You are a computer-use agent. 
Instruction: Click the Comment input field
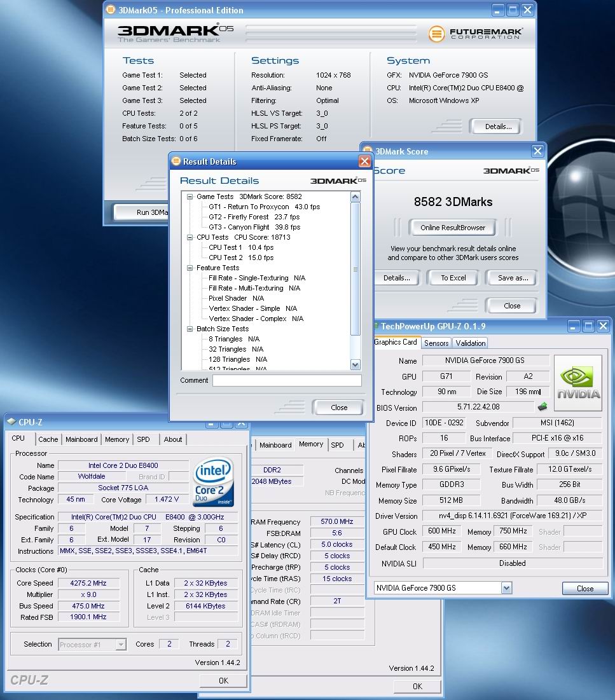pyautogui.click(x=287, y=380)
